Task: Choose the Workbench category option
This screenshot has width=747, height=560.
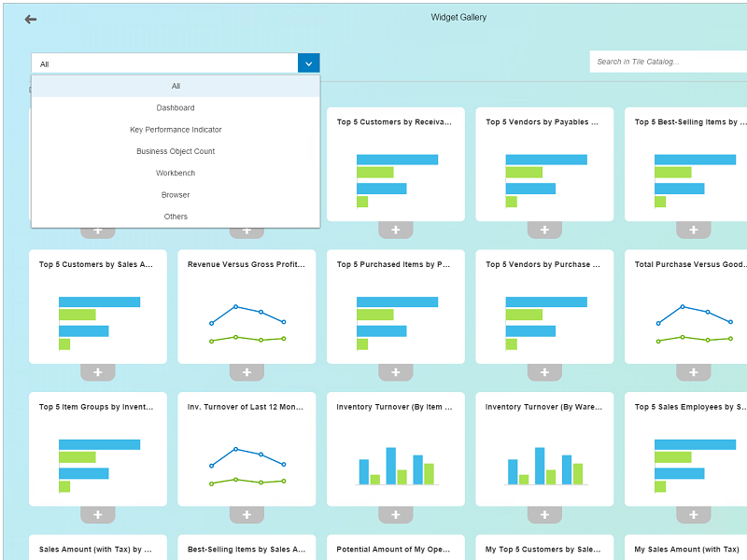Action: pyautogui.click(x=176, y=173)
